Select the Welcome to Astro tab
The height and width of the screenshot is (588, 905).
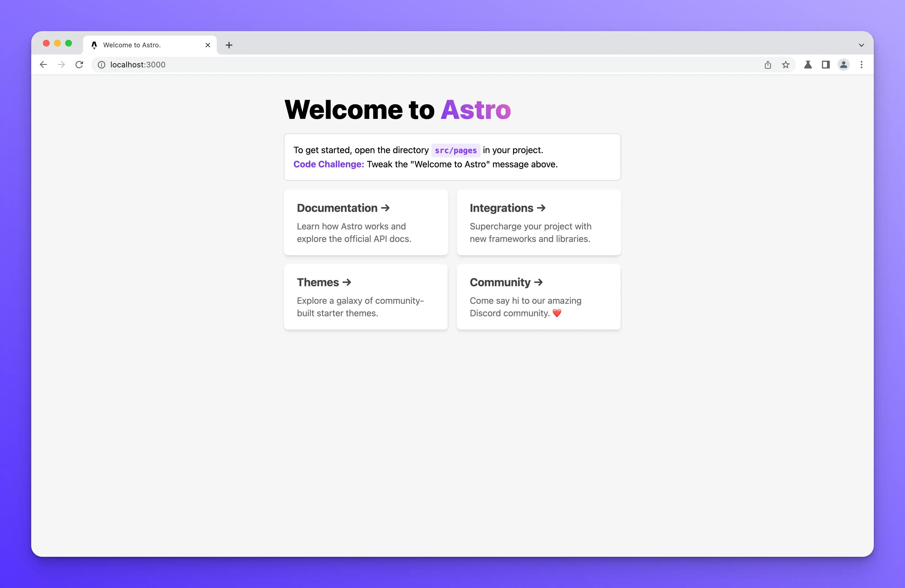coord(150,45)
